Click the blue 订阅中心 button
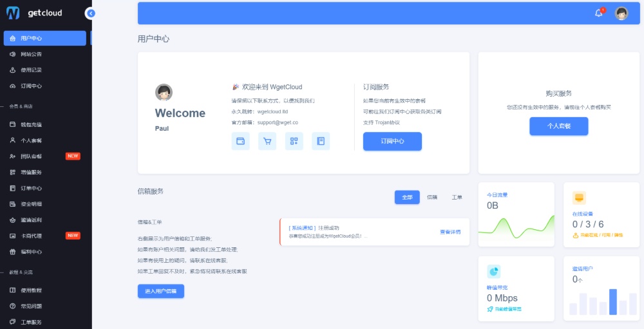 click(392, 141)
